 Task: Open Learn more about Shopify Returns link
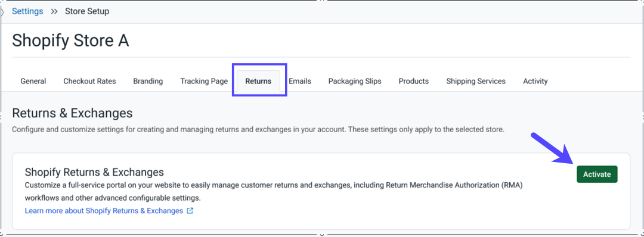point(104,211)
